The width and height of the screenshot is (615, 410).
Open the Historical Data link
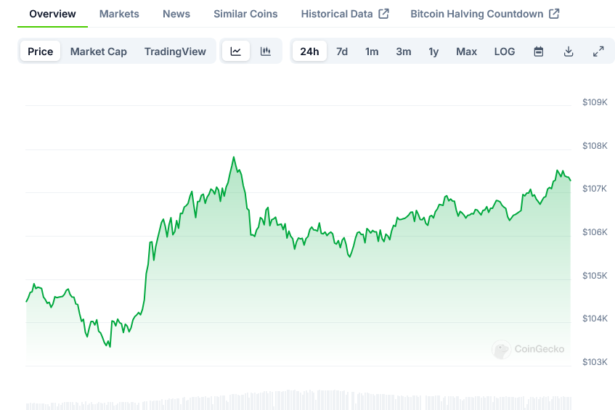tap(337, 14)
